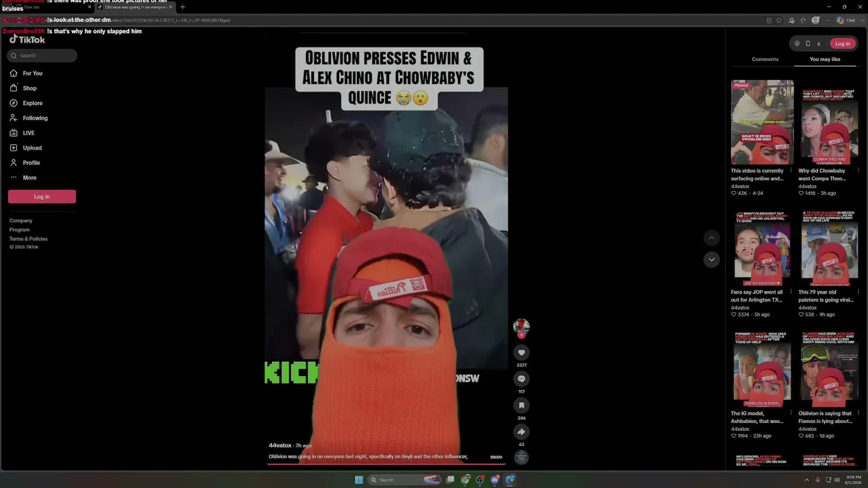Expand the dropdown arrow next to Chat
This screenshot has height=488, width=868.
click(x=861, y=20)
